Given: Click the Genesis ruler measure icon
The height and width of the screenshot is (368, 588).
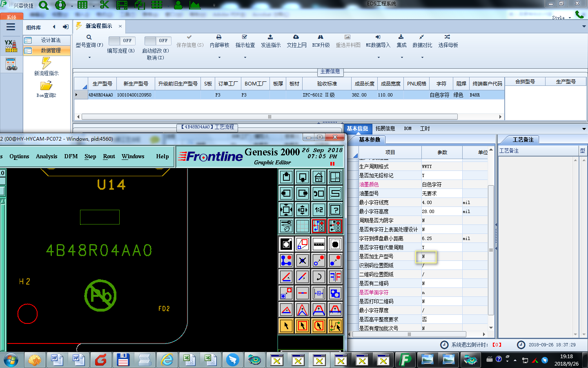Looking at the screenshot, I should coord(318,244).
